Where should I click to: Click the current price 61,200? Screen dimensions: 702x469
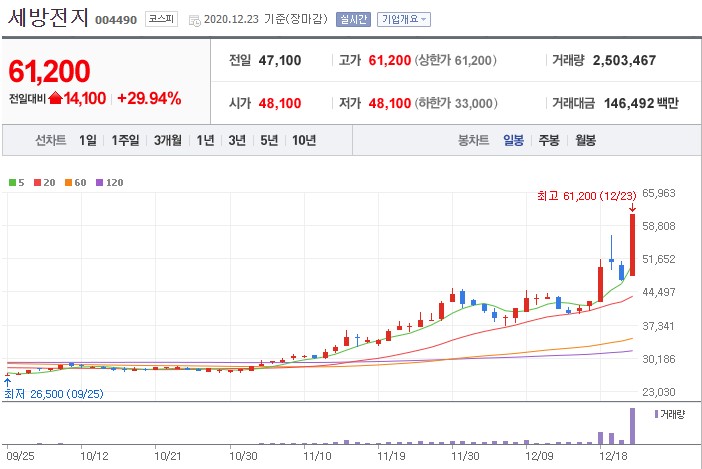(49, 71)
